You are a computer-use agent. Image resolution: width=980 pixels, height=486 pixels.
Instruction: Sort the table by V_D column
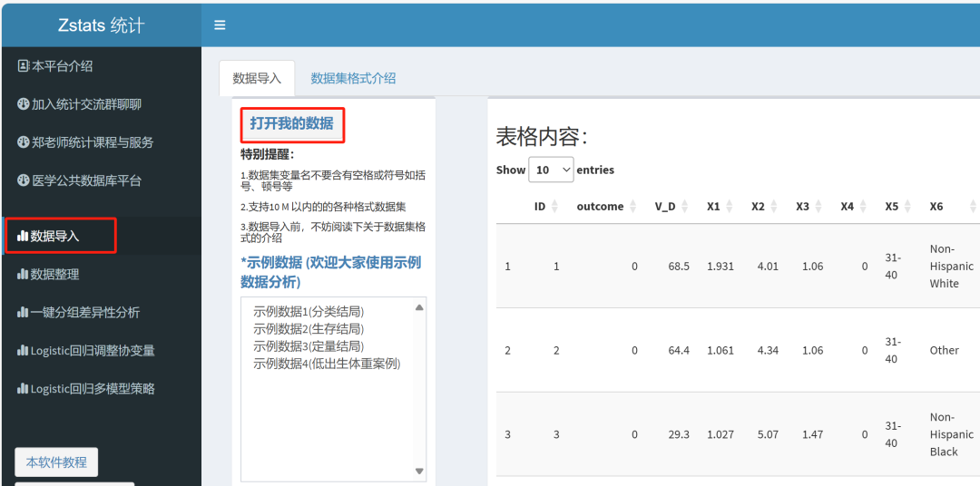[671, 206]
